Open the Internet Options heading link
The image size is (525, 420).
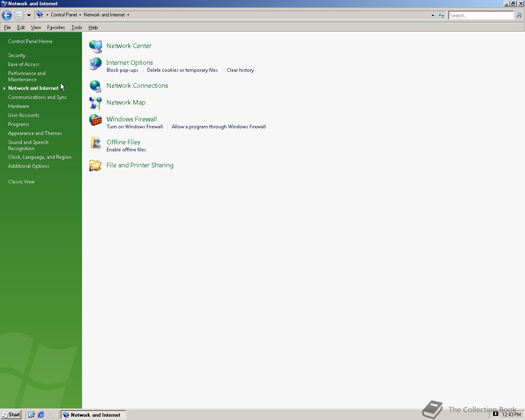pyautogui.click(x=130, y=63)
